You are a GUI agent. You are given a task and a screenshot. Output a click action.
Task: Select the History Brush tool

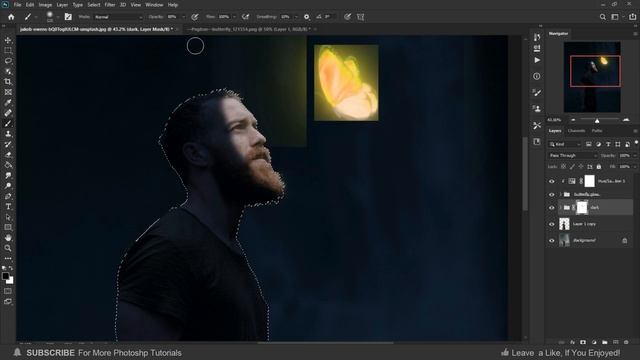(x=8, y=144)
